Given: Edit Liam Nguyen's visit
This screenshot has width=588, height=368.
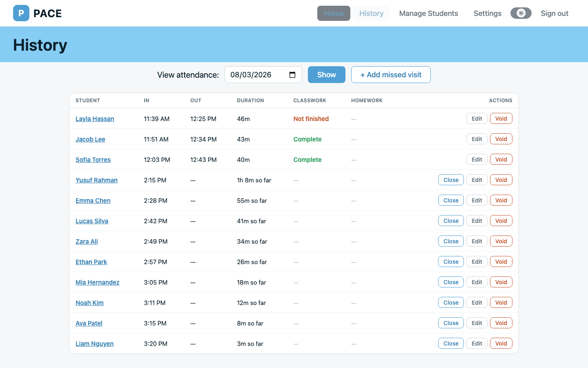Looking at the screenshot, I should pos(477,343).
